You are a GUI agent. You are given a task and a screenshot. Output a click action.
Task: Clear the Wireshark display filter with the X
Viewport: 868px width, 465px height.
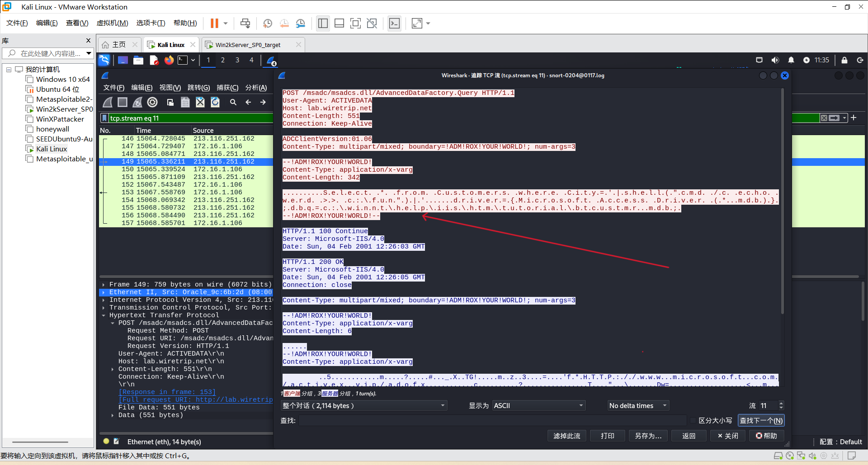[824, 118]
